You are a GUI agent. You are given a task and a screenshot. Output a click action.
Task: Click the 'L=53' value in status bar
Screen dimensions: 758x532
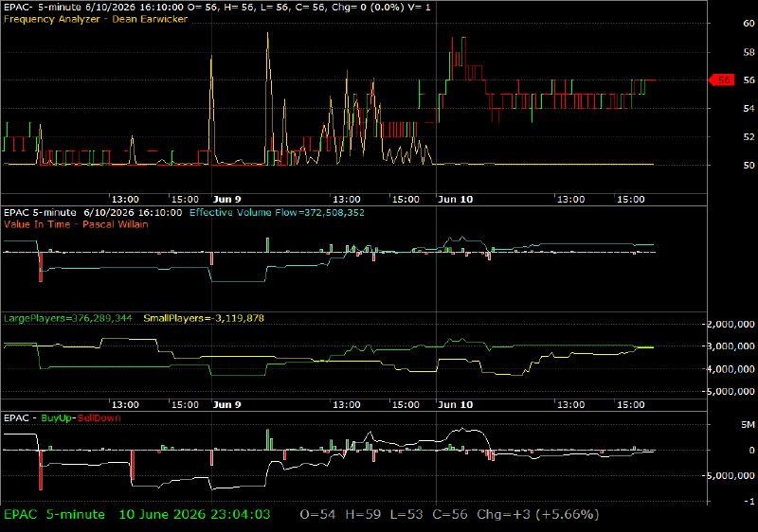point(406,515)
